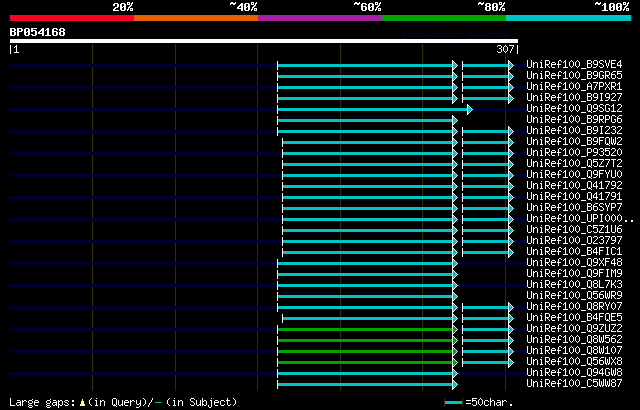Screen dimensions: 640x410
Task: Select the UniRef100_B6SYP7 label
Action: 574,208
